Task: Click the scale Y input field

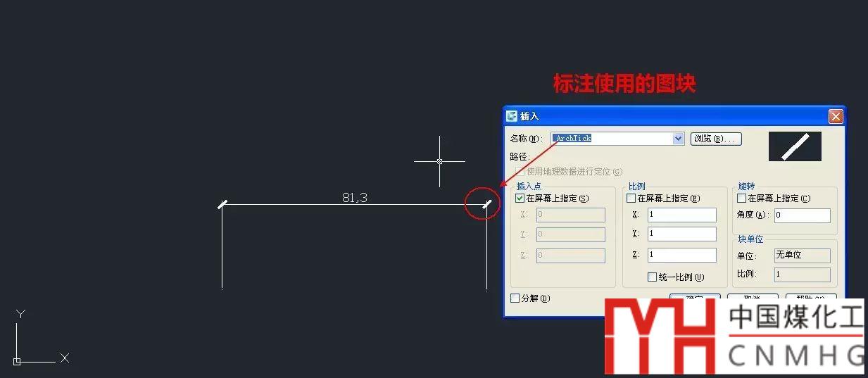Action: [681, 234]
